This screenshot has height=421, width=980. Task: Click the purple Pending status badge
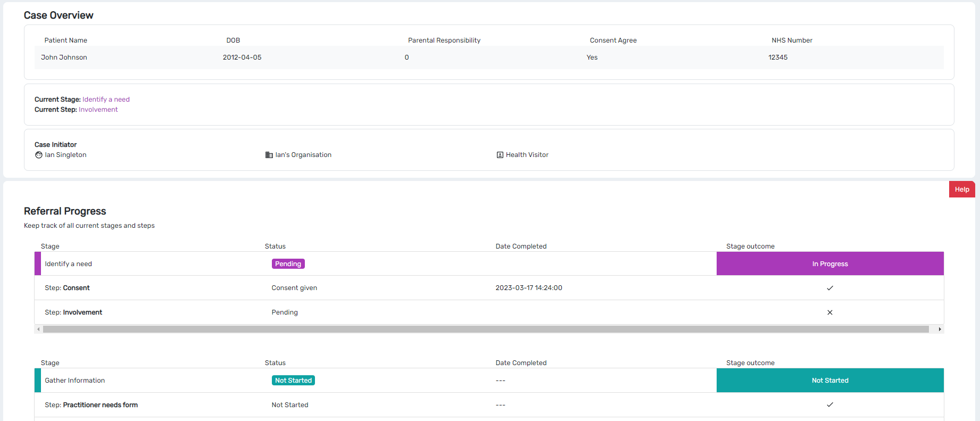288,264
